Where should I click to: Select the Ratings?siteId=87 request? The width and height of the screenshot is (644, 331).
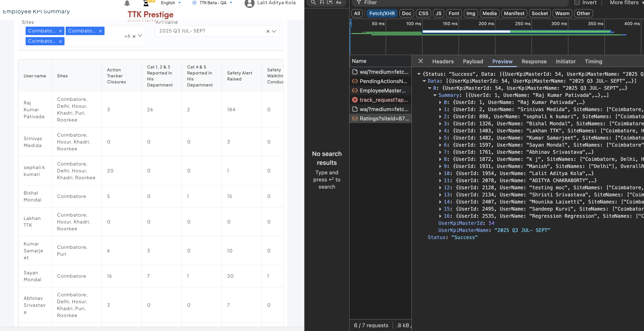[x=384, y=119]
